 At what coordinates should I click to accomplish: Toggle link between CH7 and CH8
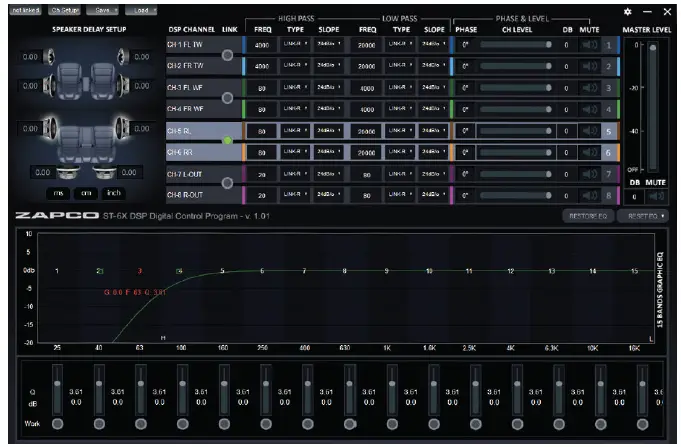[x=227, y=183]
